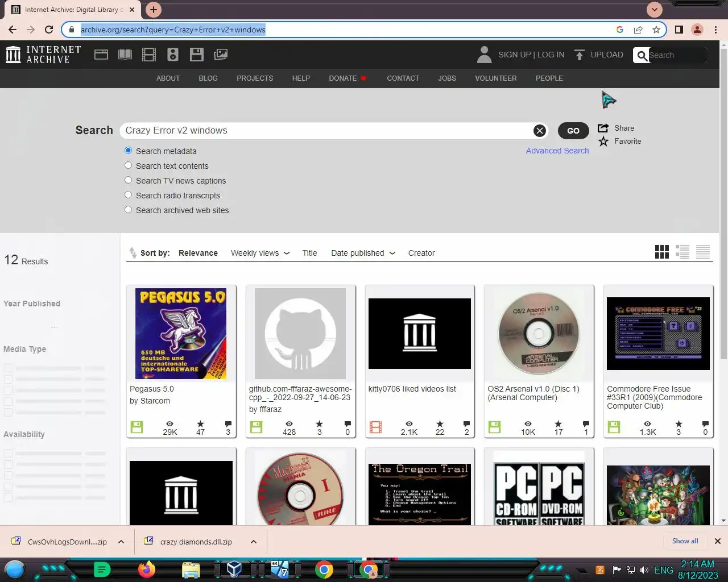The width and height of the screenshot is (728, 582).
Task: Toggle sort direction arrows icon
Action: (133, 252)
